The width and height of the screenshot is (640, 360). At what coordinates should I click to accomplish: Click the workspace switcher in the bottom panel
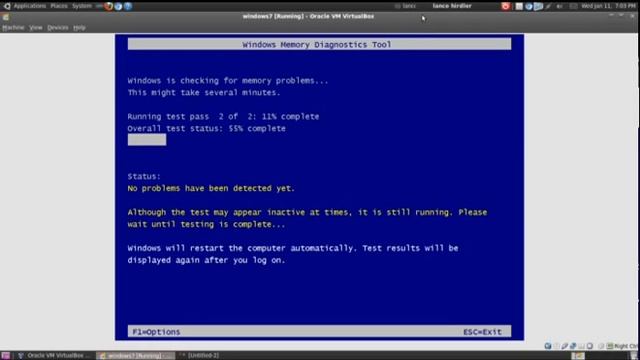coord(578,356)
